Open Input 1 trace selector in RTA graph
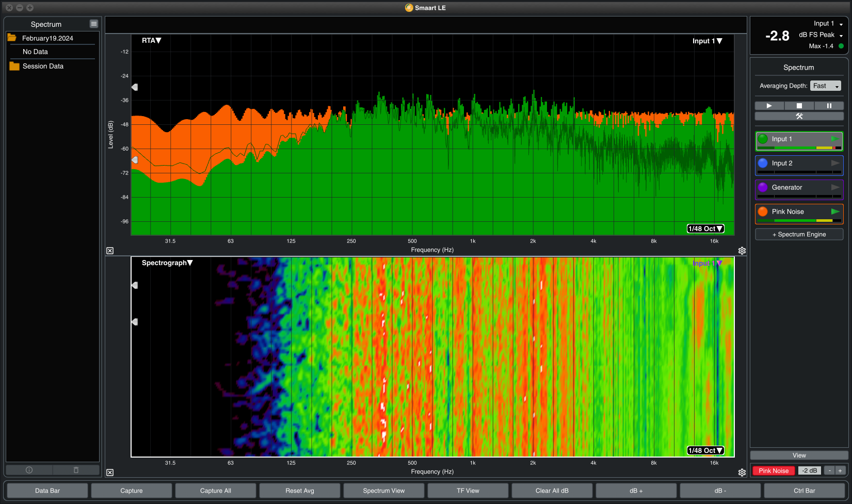This screenshot has height=504, width=852. [707, 41]
